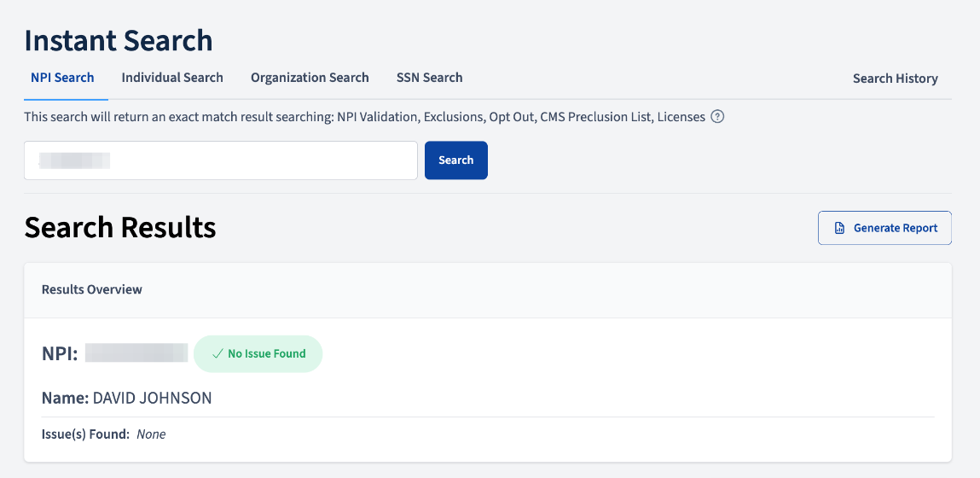Click the blurred NPI number in results
The height and width of the screenshot is (478, 980).
[136, 353]
